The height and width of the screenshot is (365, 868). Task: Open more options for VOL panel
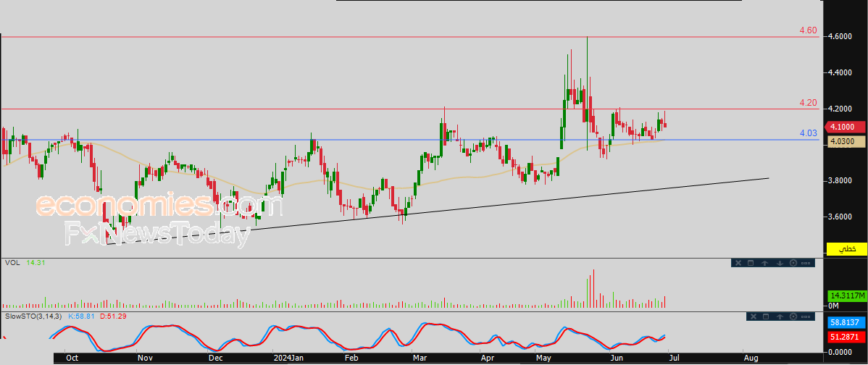tap(806, 263)
